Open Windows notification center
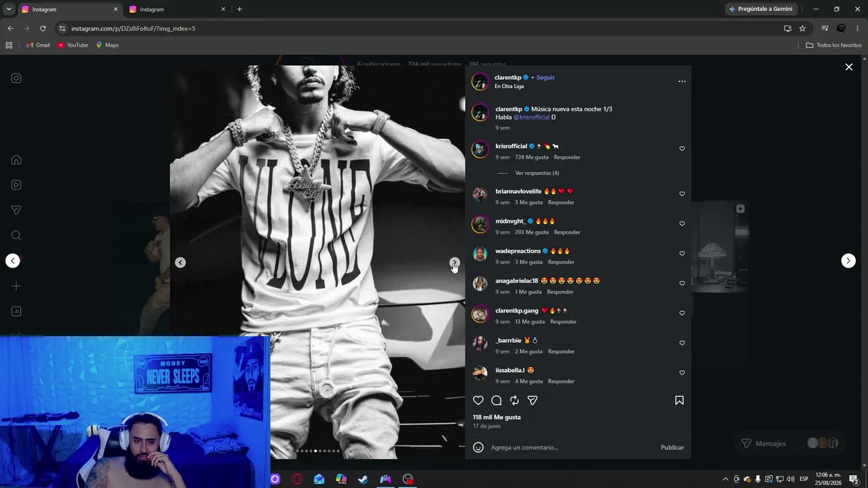Viewport: 868px width, 488px height. tap(854, 479)
